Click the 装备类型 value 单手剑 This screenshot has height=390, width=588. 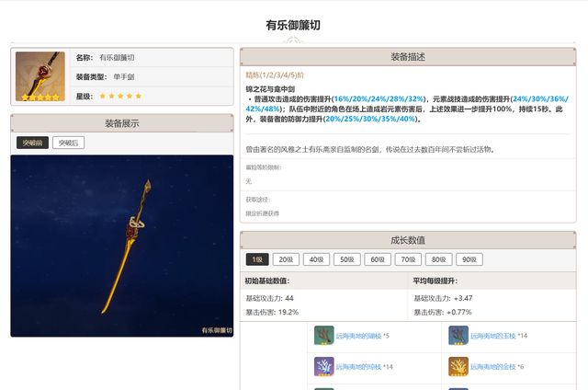124,76
